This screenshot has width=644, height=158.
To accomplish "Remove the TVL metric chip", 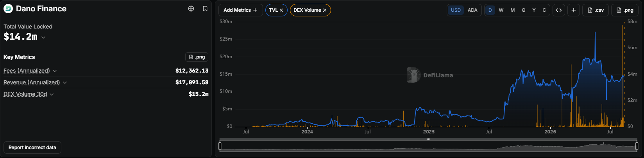I will click(281, 10).
